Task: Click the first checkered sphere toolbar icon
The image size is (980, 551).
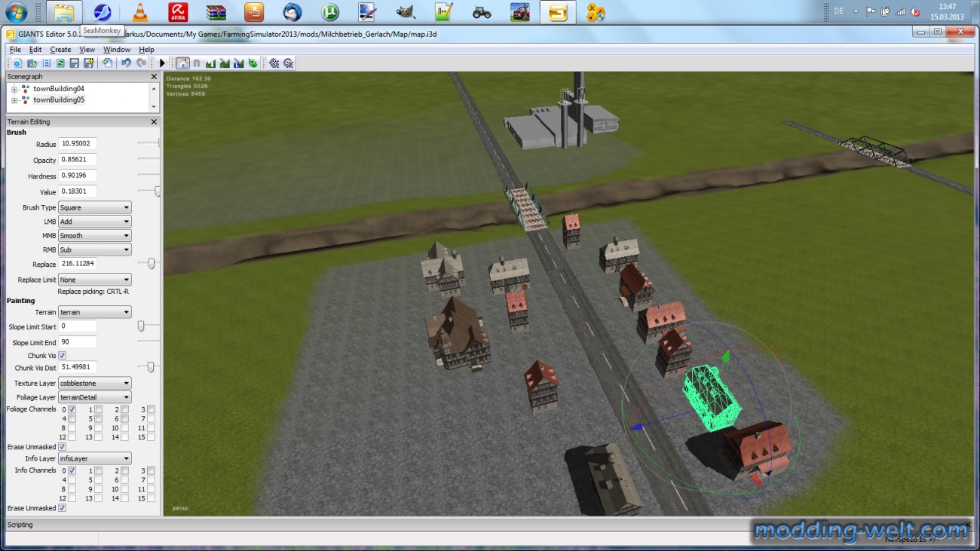Action: [x=274, y=63]
